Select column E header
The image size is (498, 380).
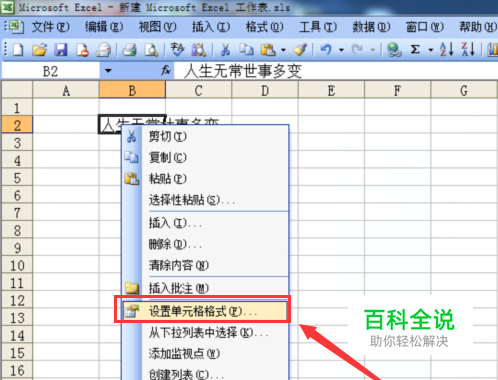pos(331,90)
